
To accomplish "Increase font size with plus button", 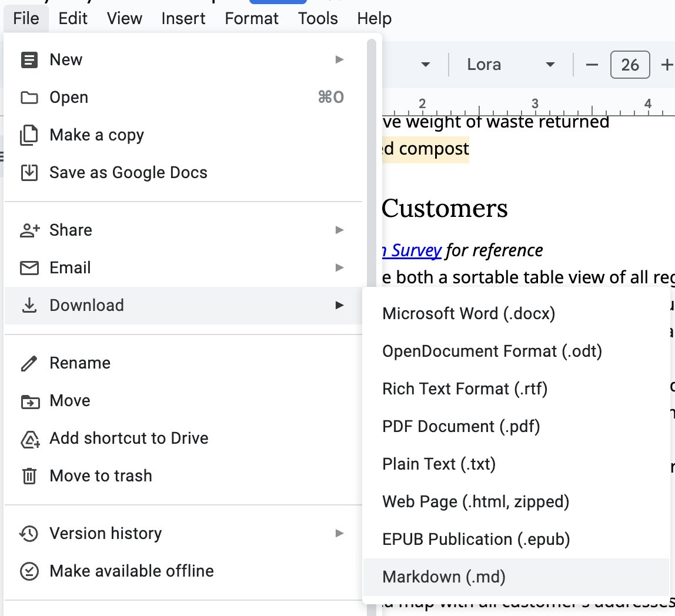I will pyautogui.click(x=667, y=65).
